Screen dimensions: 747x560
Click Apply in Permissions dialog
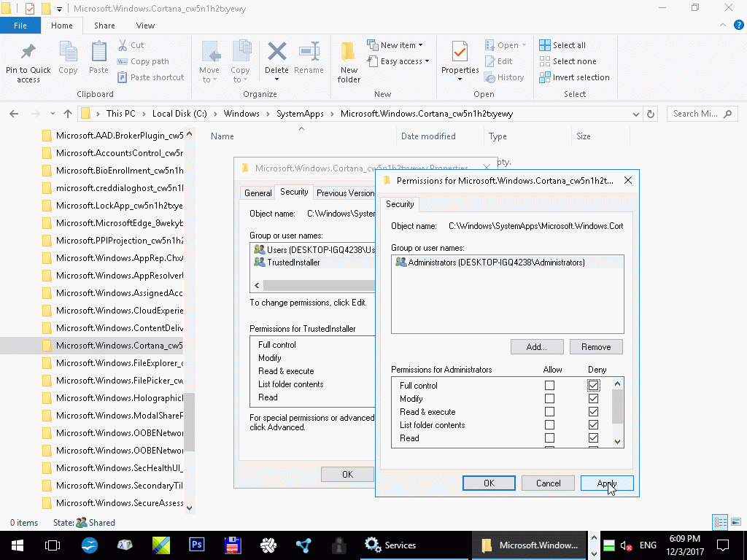coord(607,483)
